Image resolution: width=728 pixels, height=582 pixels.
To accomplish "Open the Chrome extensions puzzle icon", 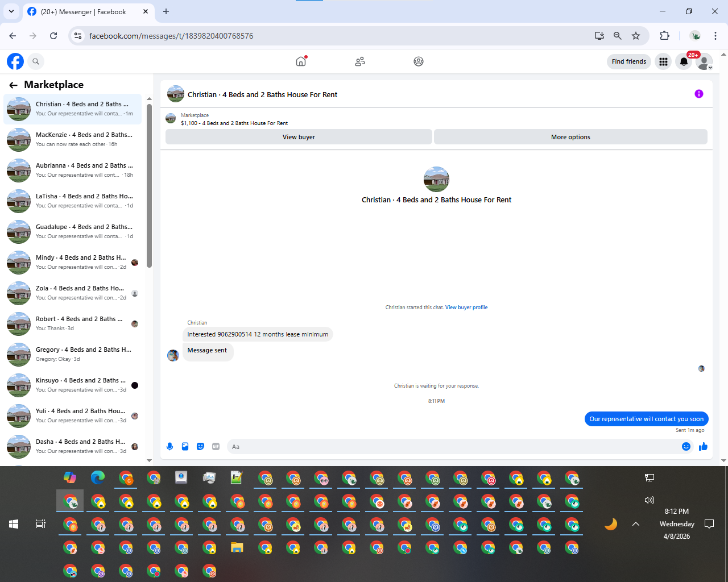I will pyautogui.click(x=664, y=36).
